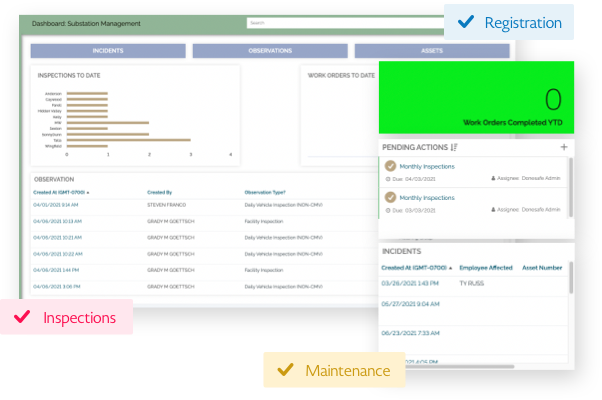Click the sort icon beside Pending Actions

tap(455, 147)
